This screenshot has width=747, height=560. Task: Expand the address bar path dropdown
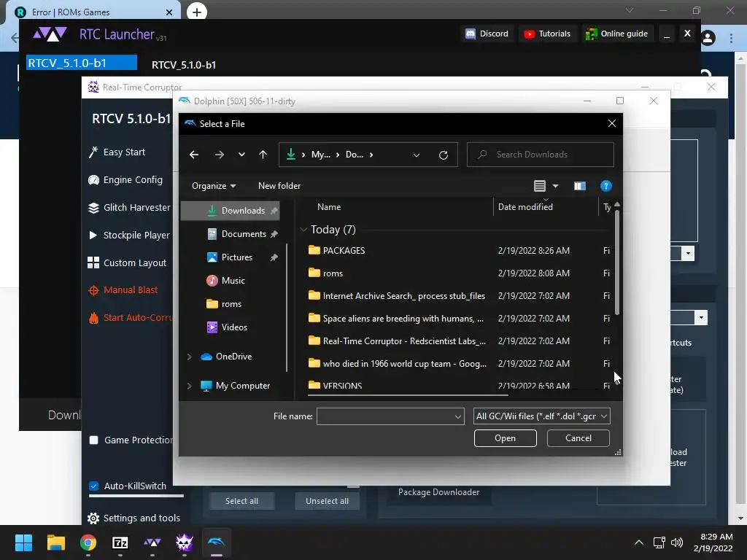[417, 155]
